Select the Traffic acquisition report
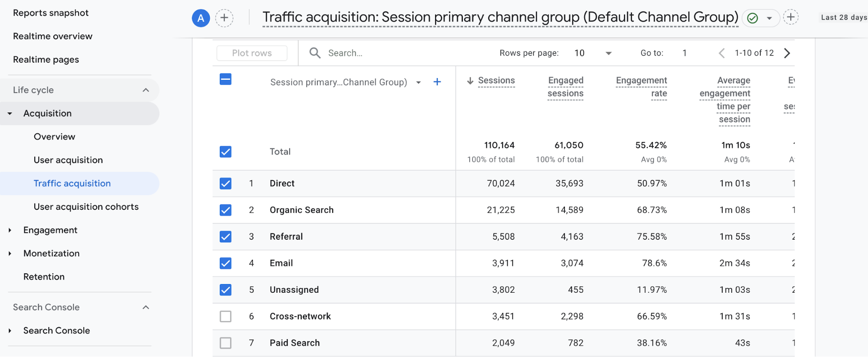The width and height of the screenshot is (868, 357). pos(72,183)
